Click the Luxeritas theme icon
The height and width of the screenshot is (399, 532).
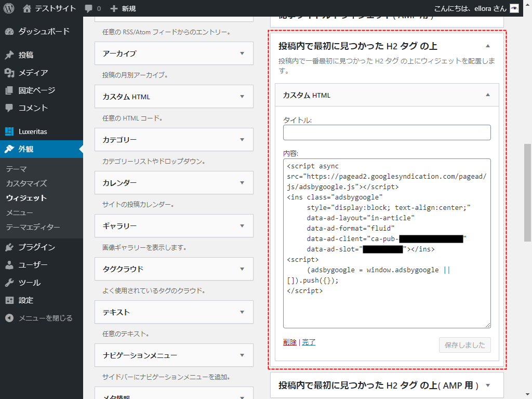[9, 131]
